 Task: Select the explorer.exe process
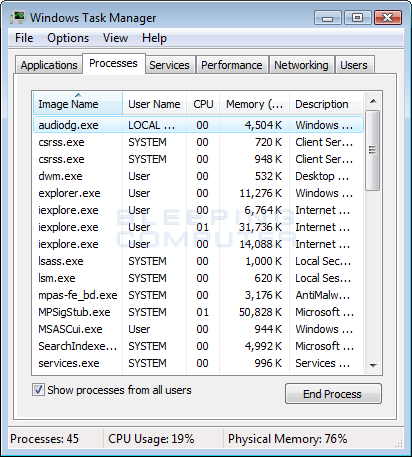[x=198, y=193]
